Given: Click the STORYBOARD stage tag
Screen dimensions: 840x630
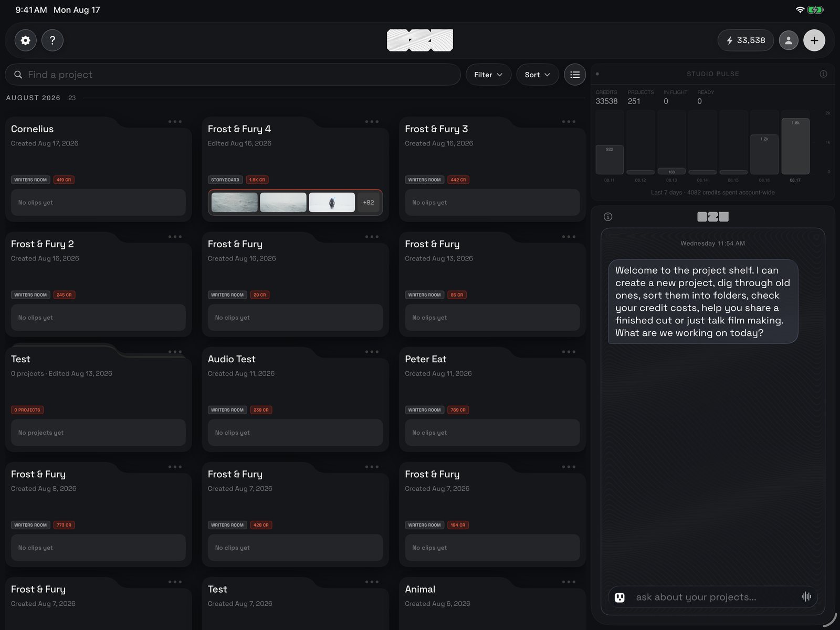Looking at the screenshot, I should click(x=225, y=180).
